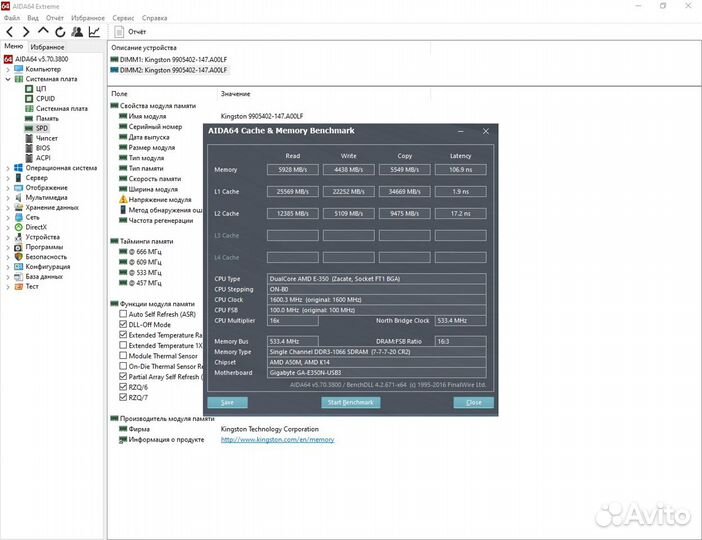Open the Вид menu

(x=33, y=18)
